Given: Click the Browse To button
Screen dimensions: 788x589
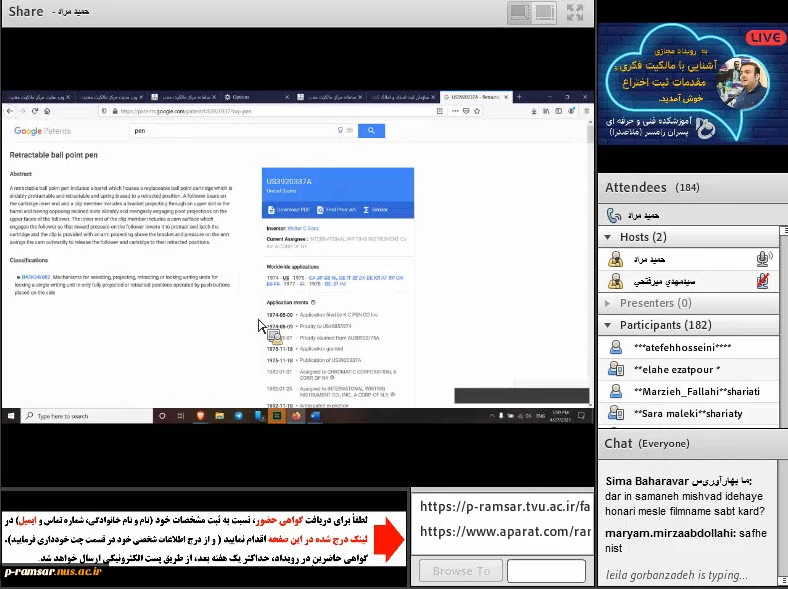Looking at the screenshot, I should pyautogui.click(x=461, y=571).
